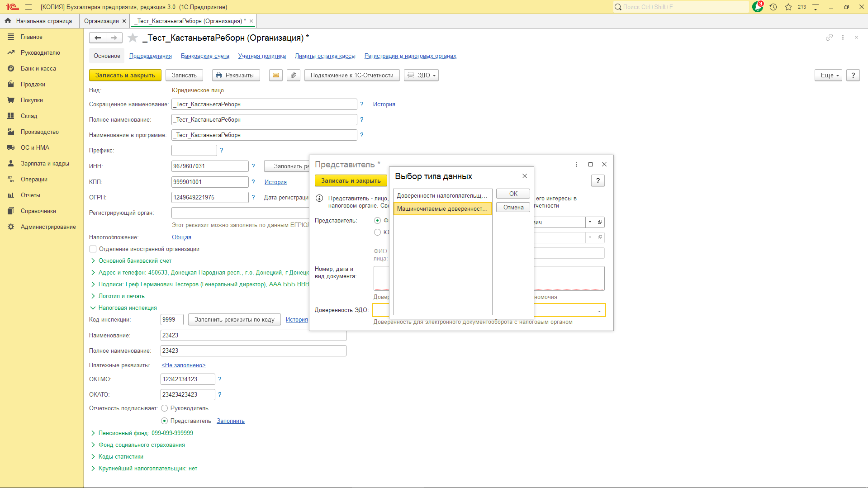The height and width of the screenshot is (488, 868).
Task: Close the Выбор типа данных dialog
Action: click(x=525, y=176)
